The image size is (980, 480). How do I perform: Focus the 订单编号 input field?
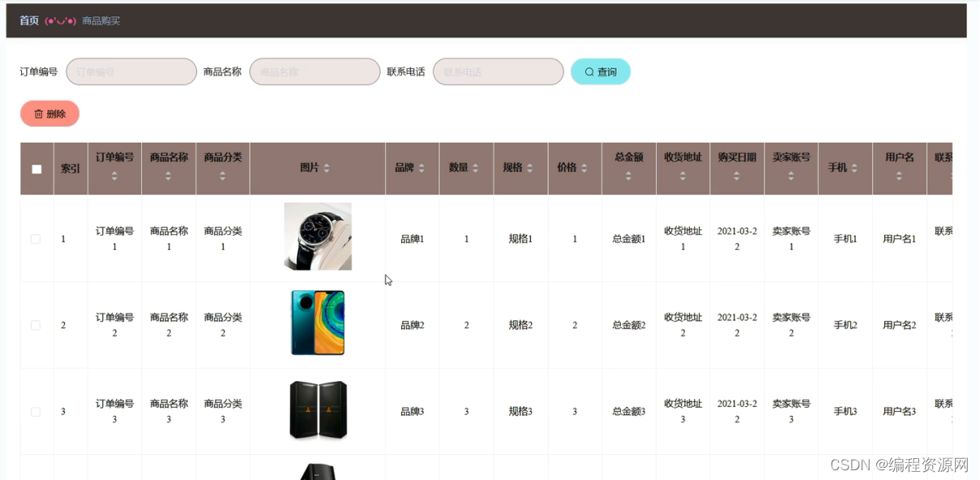point(131,71)
